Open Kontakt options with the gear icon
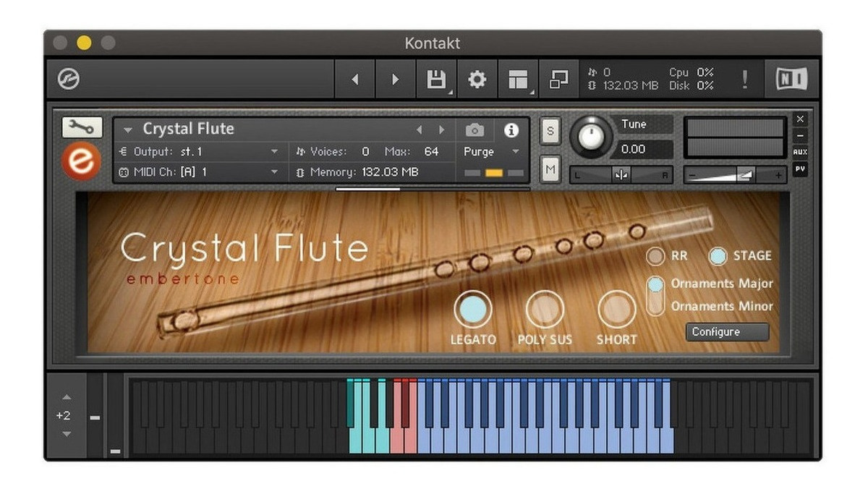 pos(477,80)
